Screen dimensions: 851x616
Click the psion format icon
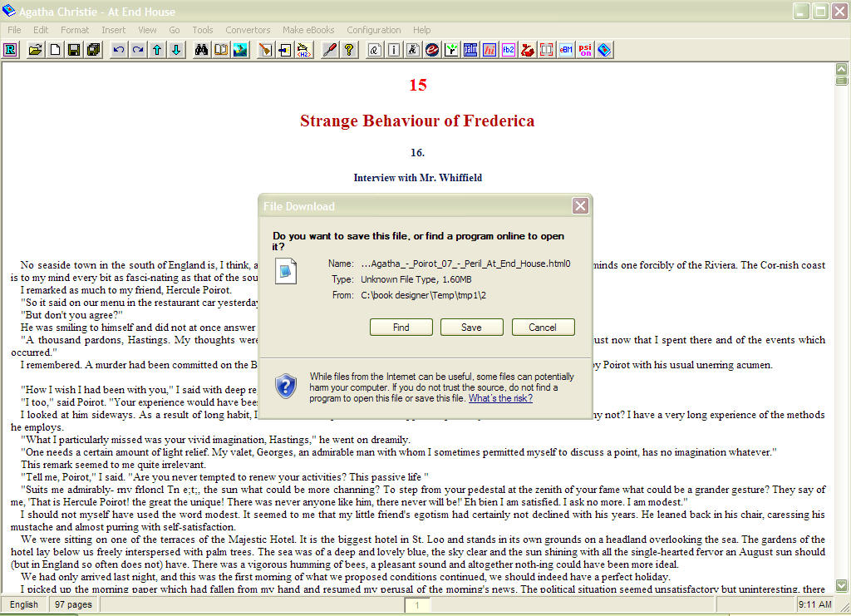pos(585,51)
